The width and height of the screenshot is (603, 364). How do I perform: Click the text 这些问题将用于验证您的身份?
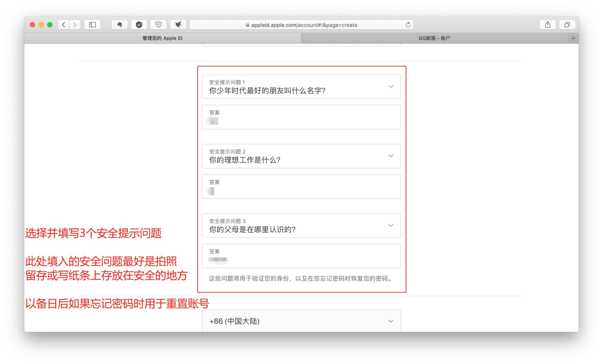pos(249,278)
